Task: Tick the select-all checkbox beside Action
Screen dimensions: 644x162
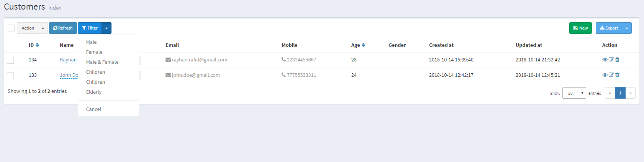Action: coord(11,28)
